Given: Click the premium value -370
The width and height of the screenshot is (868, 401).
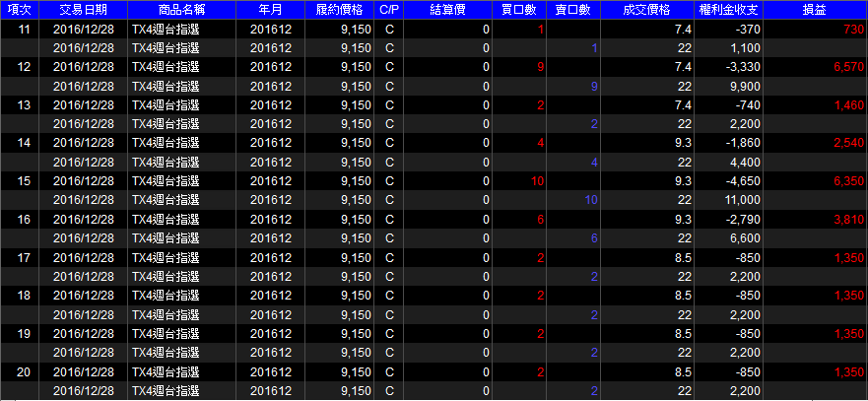Looking at the screenshot, I should [x=749, y=30].
